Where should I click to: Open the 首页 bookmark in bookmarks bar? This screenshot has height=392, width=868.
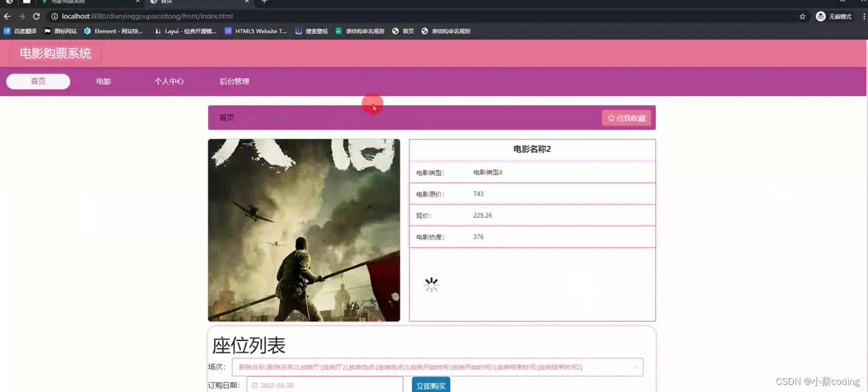coord(403,31)
